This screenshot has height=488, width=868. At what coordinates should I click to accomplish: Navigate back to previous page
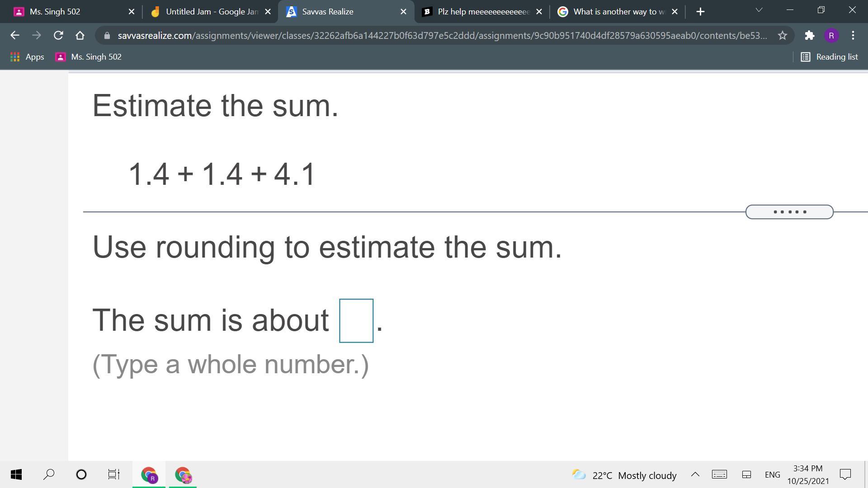14,35
